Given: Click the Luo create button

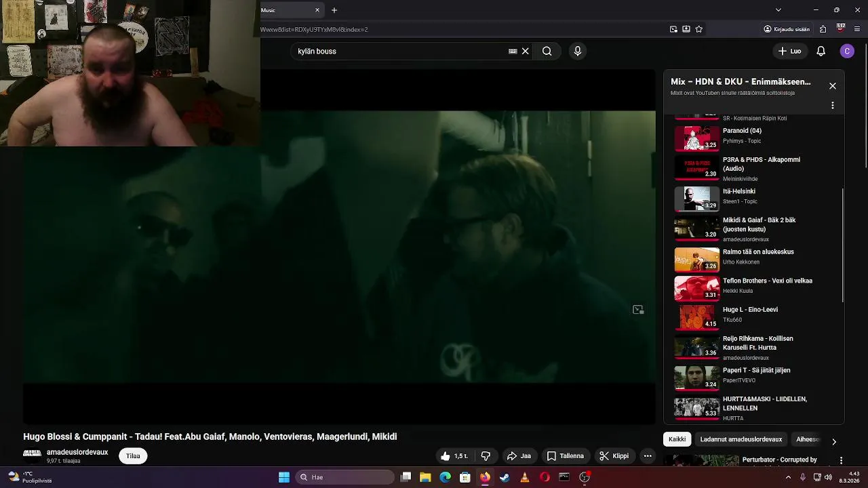Looking at the screenshot, I should point(790,51).
